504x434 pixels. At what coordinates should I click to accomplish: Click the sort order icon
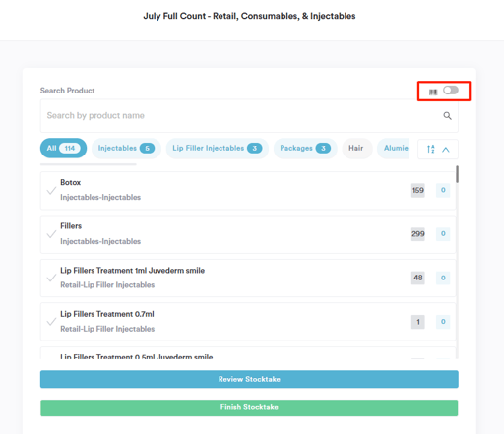coord(431,149)
